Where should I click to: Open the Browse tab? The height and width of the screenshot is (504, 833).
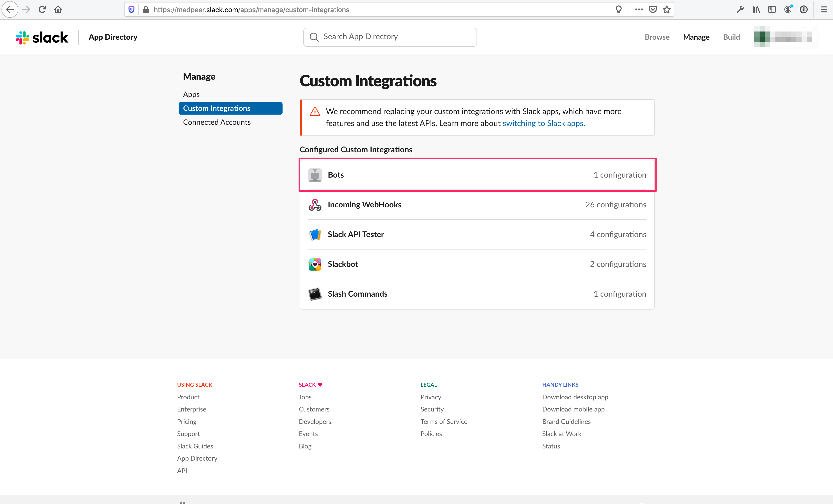(657, 37)
